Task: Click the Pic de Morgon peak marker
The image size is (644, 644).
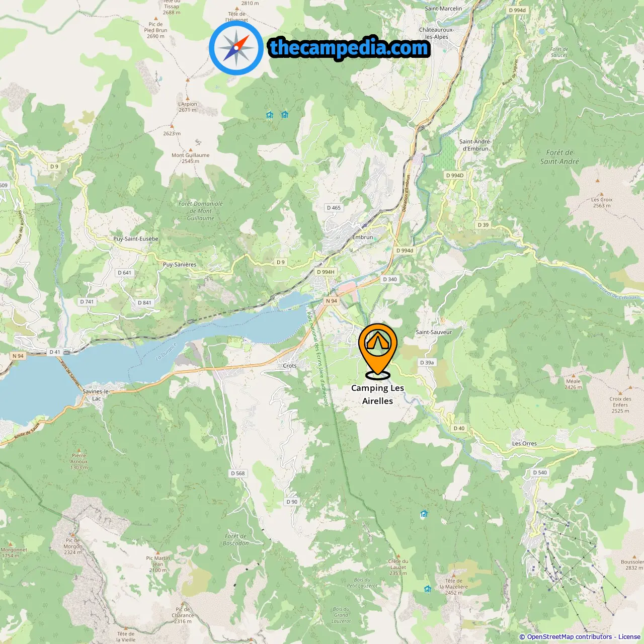Action: pos(73,535)
